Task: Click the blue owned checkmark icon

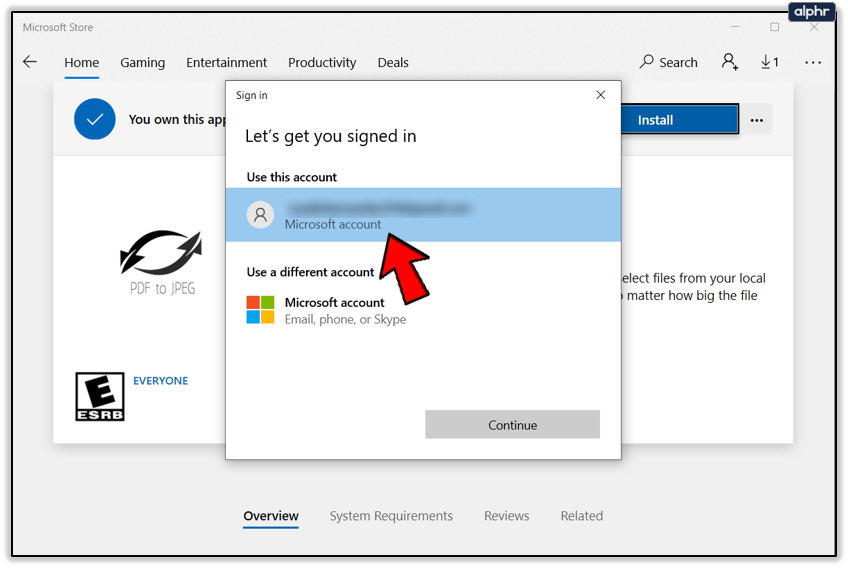Action: [x=95, y=119]
